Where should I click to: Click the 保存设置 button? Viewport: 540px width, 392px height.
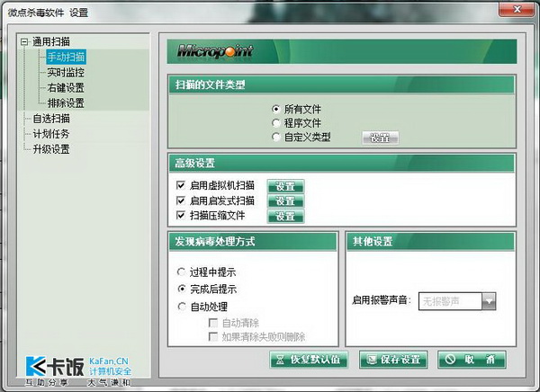tap(392, 360)
